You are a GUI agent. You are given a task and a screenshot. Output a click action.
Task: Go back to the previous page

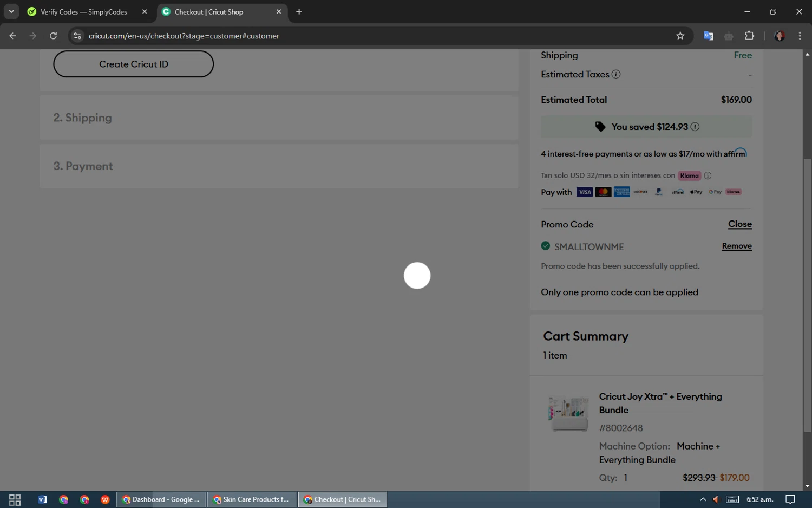click(x=13, y=36)
